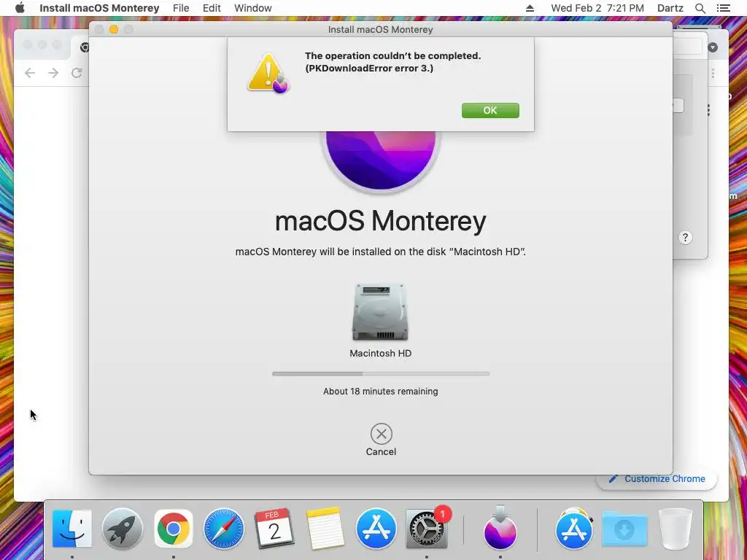
Task: Open the Install macOS Monterey app menu
Action: (99, 8)
